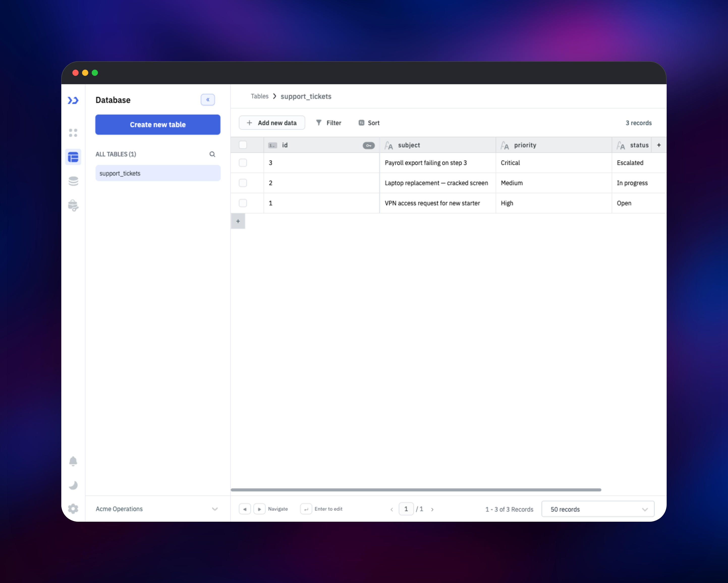Screen dimensions: 728x583
Task: Click the status column text-type icon
Action: point(621,145)
